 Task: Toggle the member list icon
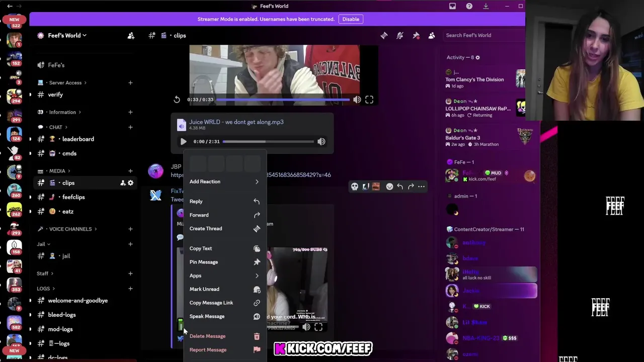coord(432,35)
